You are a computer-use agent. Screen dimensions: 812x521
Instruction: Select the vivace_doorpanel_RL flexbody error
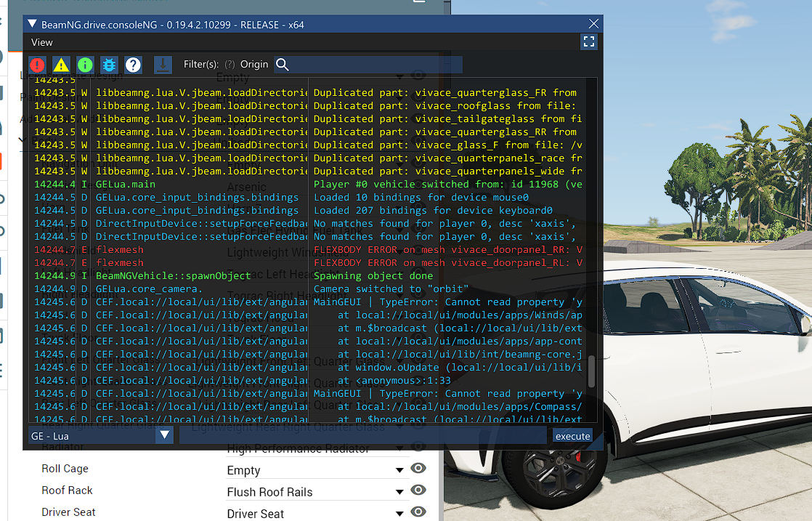tap(448, 263)
